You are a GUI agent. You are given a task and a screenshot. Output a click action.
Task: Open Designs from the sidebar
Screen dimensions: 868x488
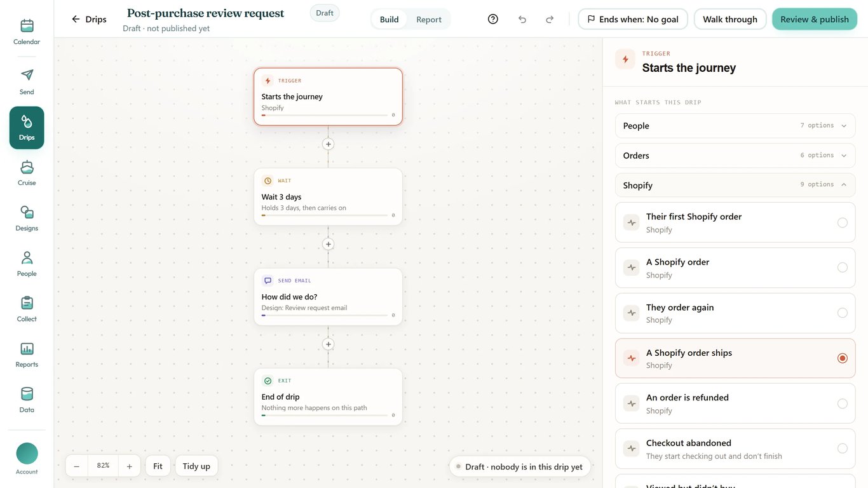[x=27, y=219]
